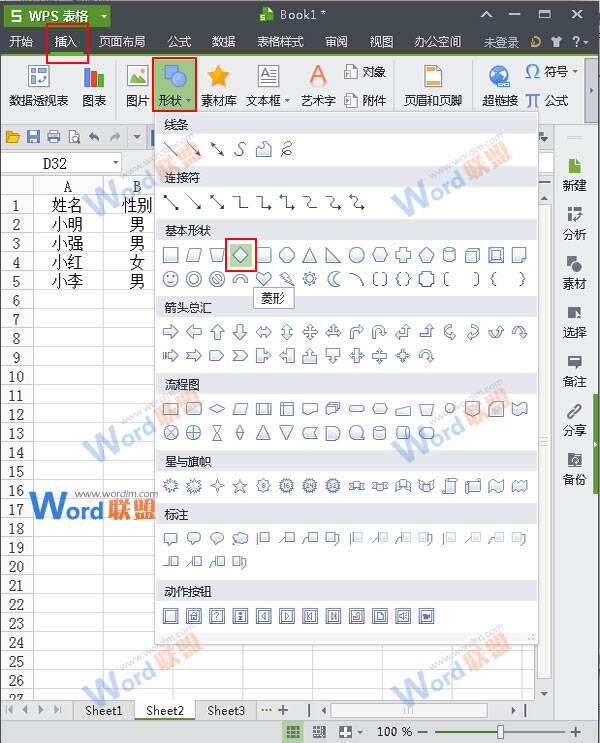Viewport: 600px width, 743px height.
Task: Click the save icon in quick toolbar
Action: click(x=33, y=137)
